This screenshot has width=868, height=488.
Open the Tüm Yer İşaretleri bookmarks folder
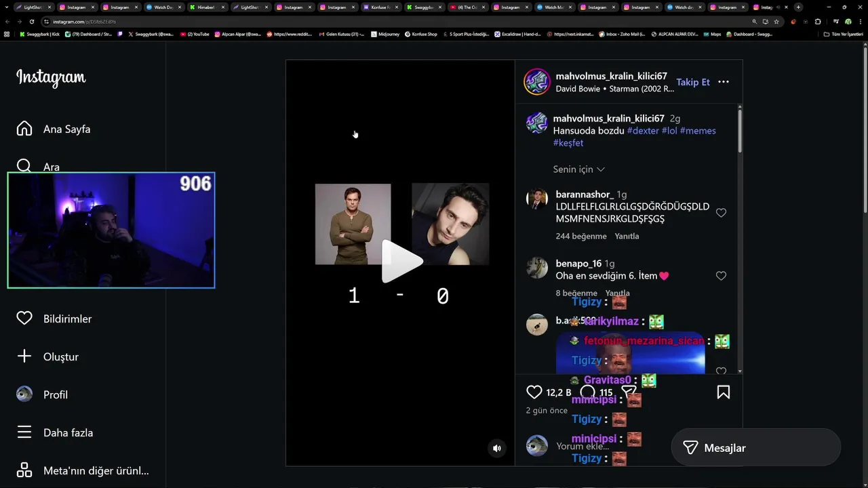pos(843,34)
